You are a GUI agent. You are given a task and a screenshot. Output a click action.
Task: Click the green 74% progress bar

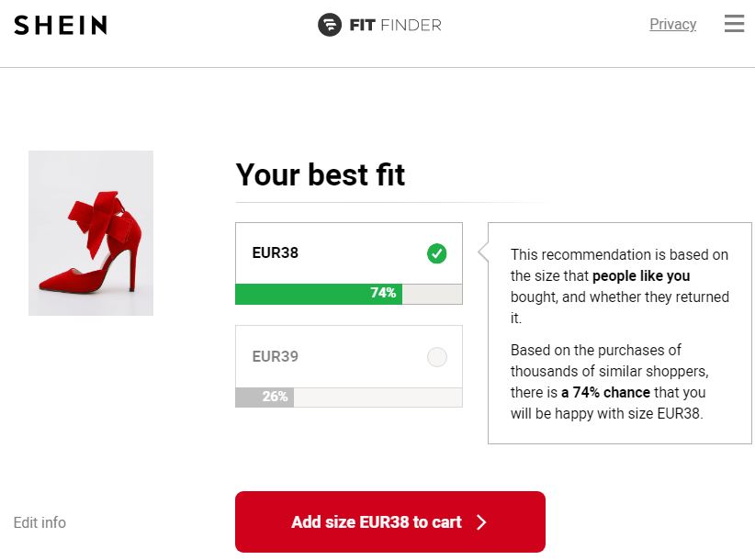point(319,294)
